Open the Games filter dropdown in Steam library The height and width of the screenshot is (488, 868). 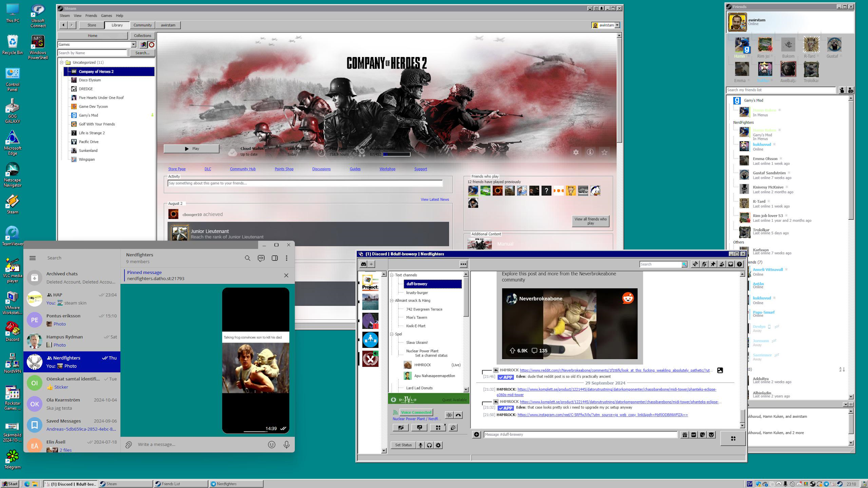pos(134,44)
